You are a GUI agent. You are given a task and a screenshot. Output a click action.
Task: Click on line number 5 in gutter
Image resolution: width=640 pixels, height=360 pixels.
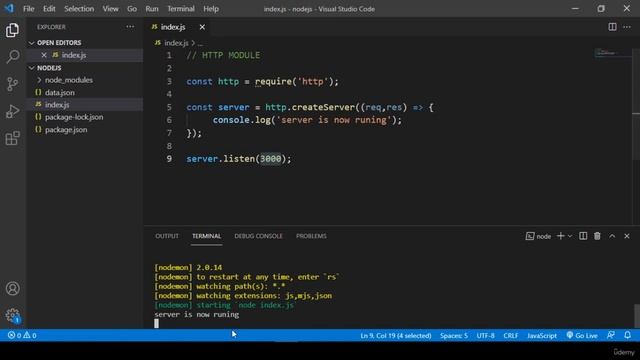pyautogui.click(x=169, y=107)
